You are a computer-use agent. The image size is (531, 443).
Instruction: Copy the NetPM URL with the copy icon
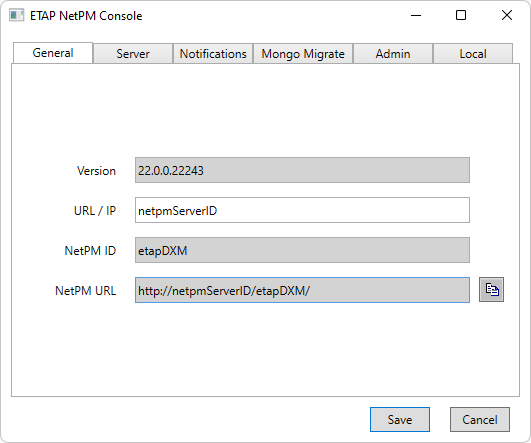coord(491,290)
